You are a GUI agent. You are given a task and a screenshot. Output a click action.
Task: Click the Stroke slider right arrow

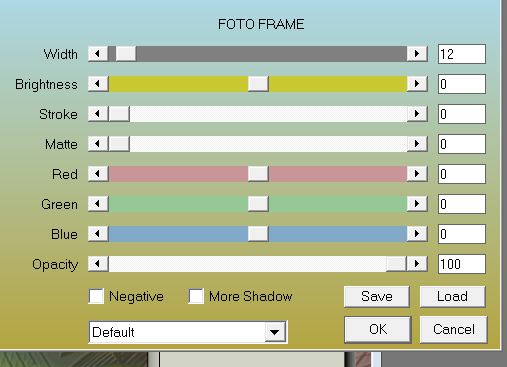pyautogui.click(x=417, y=114)
